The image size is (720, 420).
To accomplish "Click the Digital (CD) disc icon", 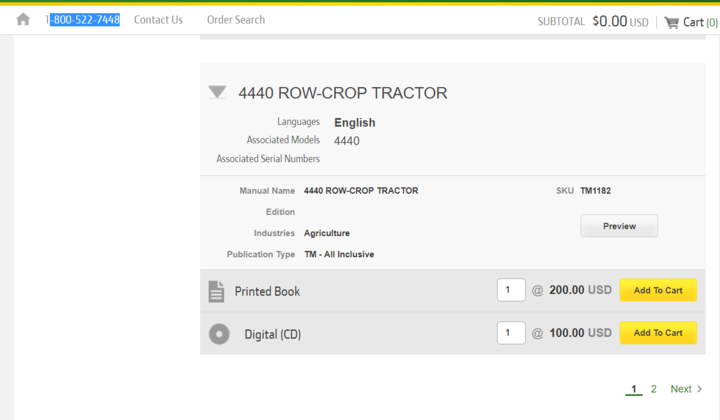I will tap(219, 334).
